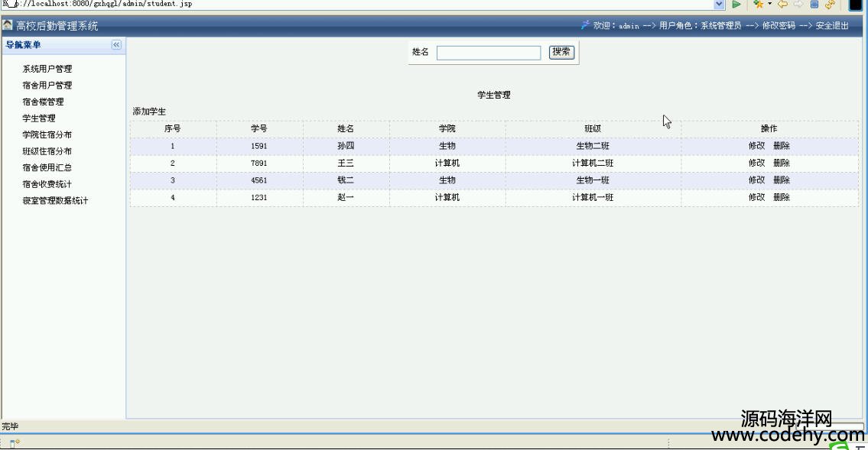Click 删除 in the 赵一 row
Image resolution: width=868 pixels, height=450 pixels.
[782, 197]
